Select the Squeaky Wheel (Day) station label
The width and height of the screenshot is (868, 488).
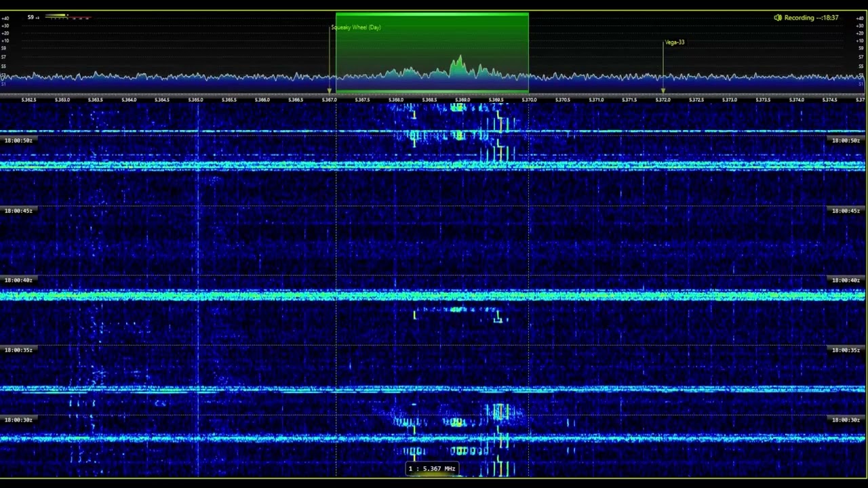(x=356, y=28)
